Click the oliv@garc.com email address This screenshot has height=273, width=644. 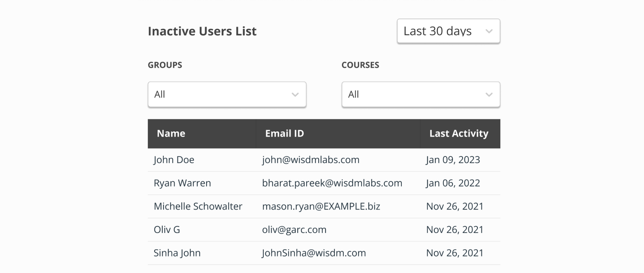[x=294, y=230]
